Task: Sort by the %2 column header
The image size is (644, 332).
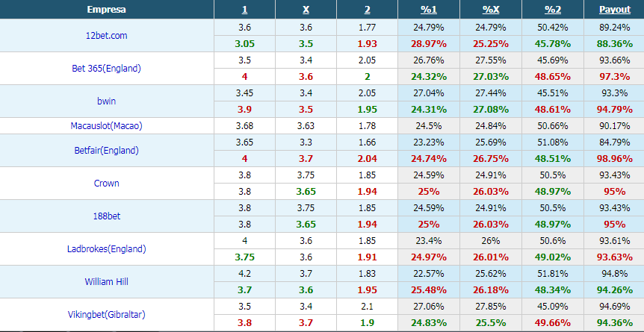Action: 552,10
